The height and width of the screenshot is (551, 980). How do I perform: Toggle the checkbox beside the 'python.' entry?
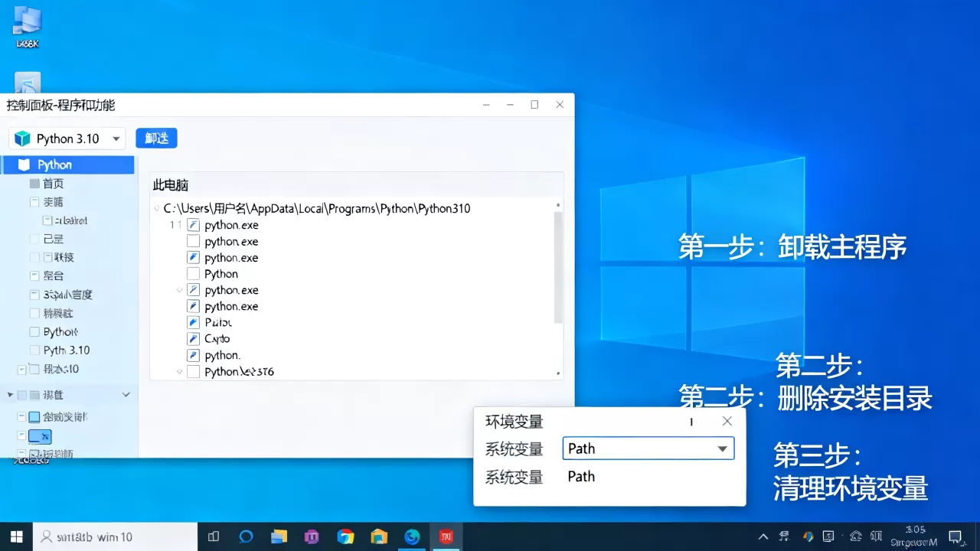point(193,355)
